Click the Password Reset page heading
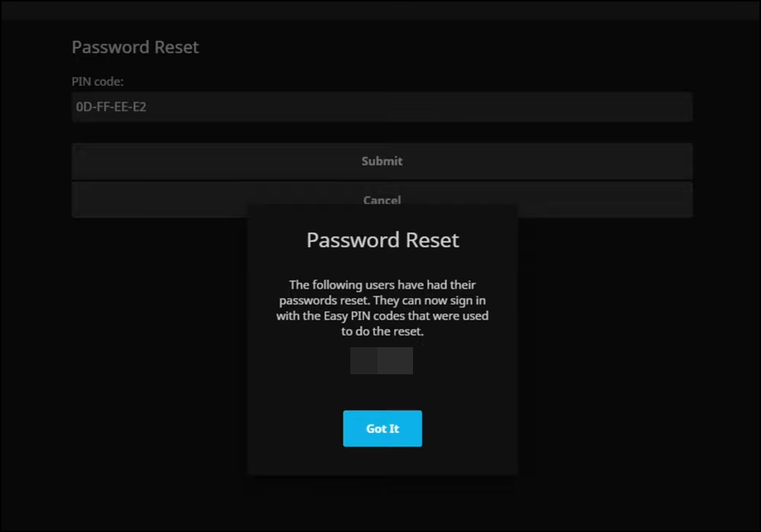 [135, 46]
